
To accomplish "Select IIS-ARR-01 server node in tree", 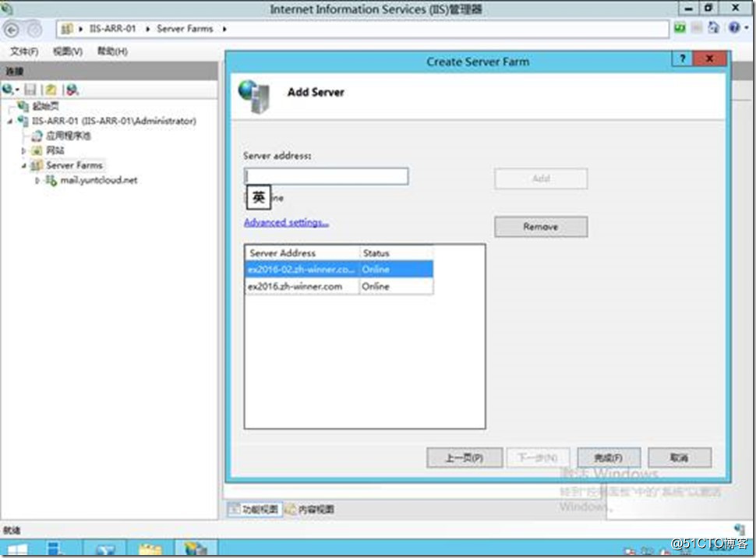I will click(114, 121).
